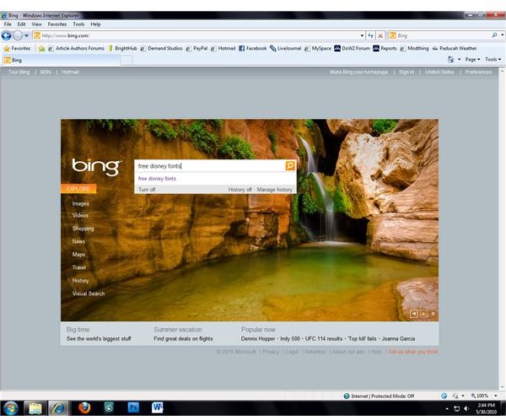Viewport: 506px width, 420px height.
Task: Open the DoW2 Forum bookmark
Action: (x=352, y=48)
